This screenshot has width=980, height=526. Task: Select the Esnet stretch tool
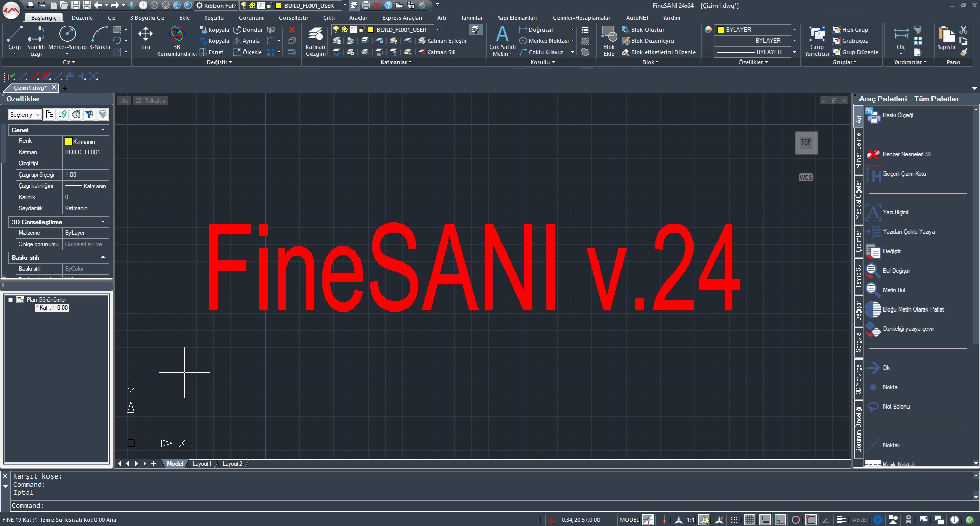[211, 52]
